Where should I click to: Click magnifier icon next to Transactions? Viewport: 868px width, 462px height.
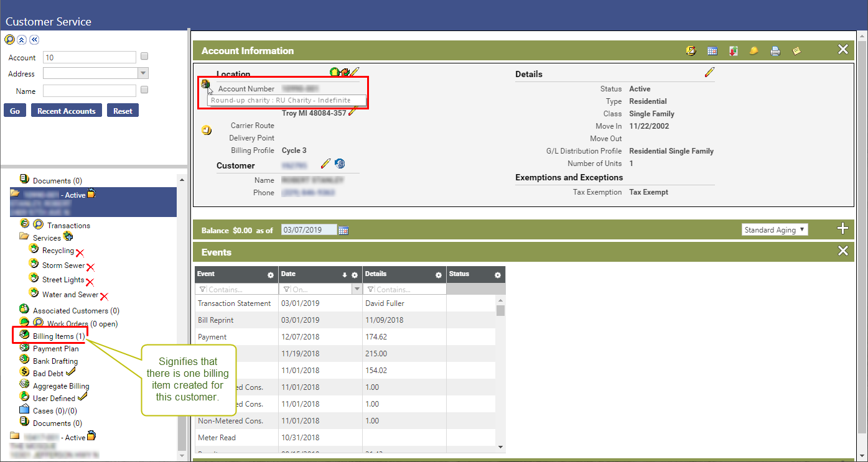click(38, 225)
